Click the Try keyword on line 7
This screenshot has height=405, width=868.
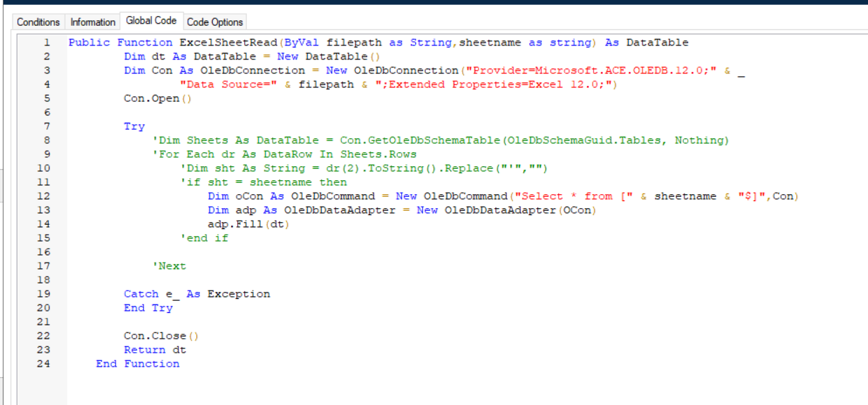pos(134,126)
